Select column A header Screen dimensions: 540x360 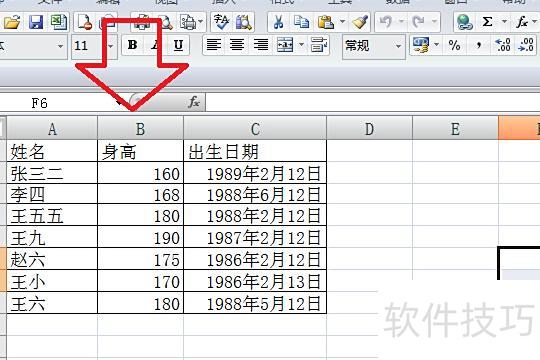tap(52, 128)
